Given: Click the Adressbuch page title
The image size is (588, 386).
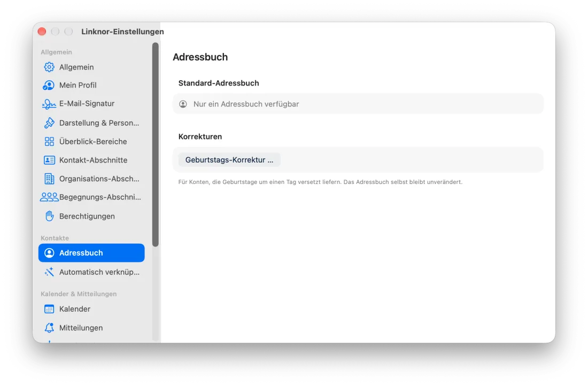Looking at the screenshot, I should 200,57.
